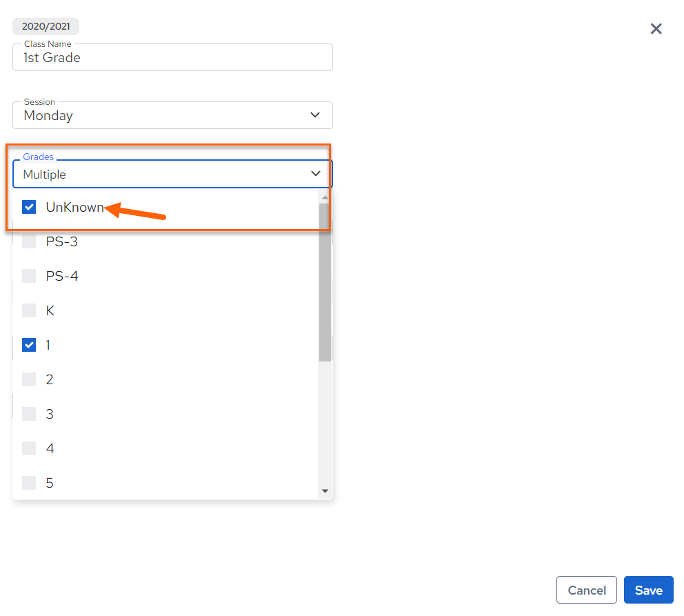Uncheck the UnKnown grade checkbox

pyautogui.click(x=29, y=207)
